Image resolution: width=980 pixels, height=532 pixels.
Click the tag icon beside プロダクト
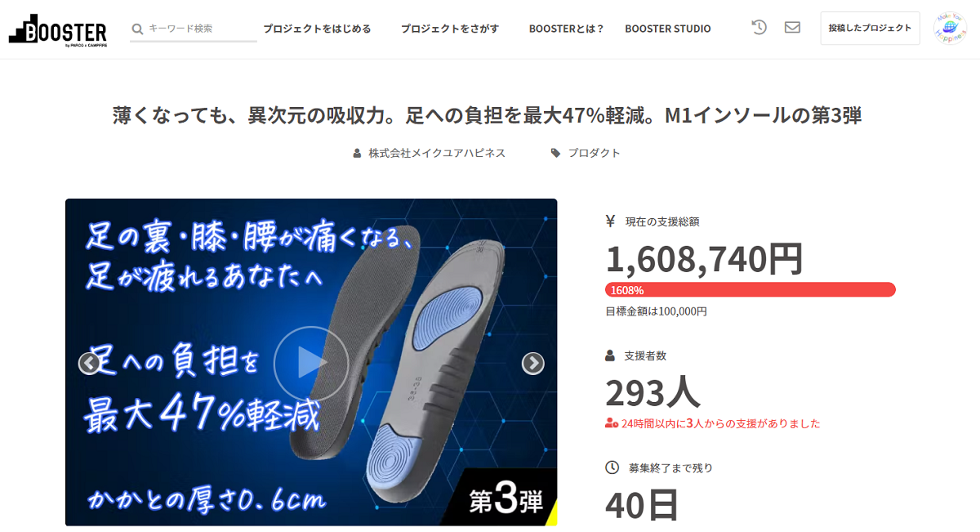pos(556,153)
